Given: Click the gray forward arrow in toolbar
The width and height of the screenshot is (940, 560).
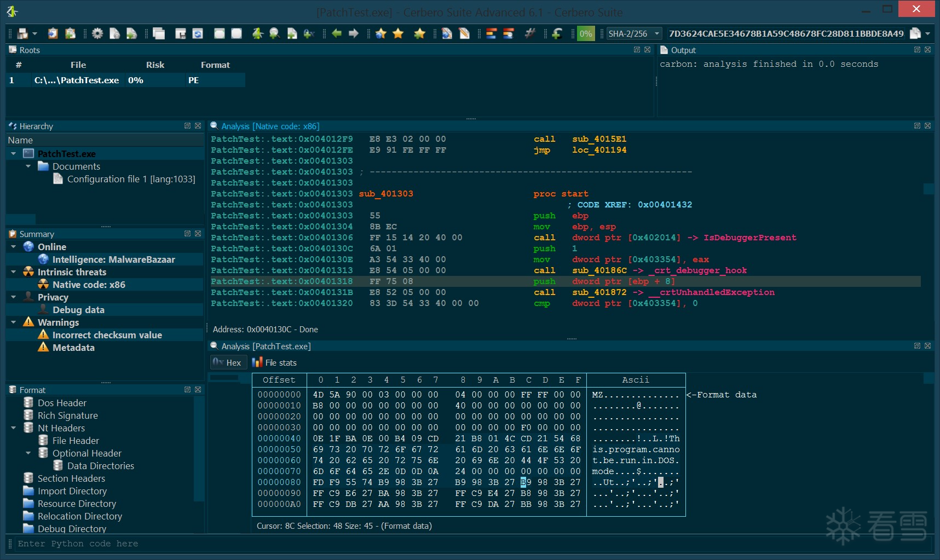Looking at the screenshot, I should 354,33.
